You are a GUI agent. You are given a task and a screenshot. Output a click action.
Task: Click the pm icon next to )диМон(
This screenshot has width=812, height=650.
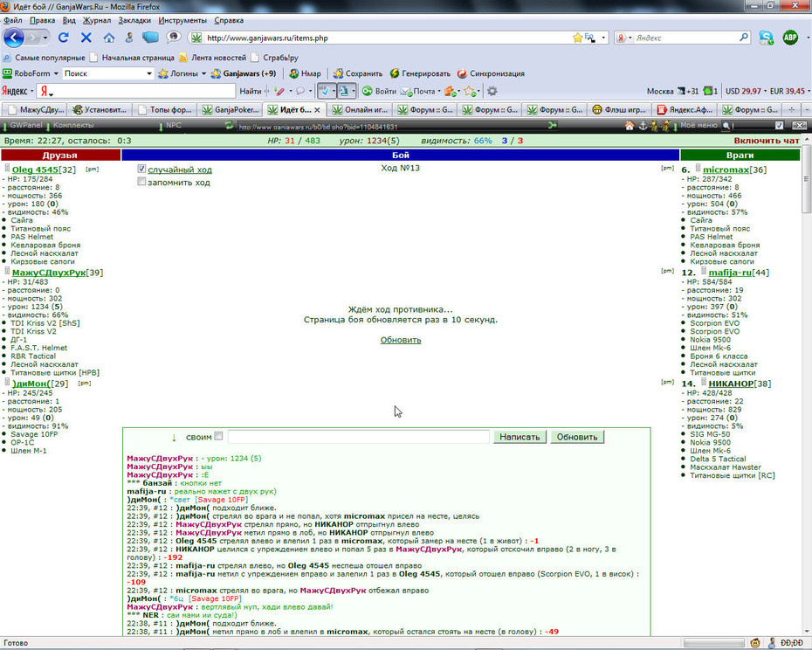tap(84, 384)
